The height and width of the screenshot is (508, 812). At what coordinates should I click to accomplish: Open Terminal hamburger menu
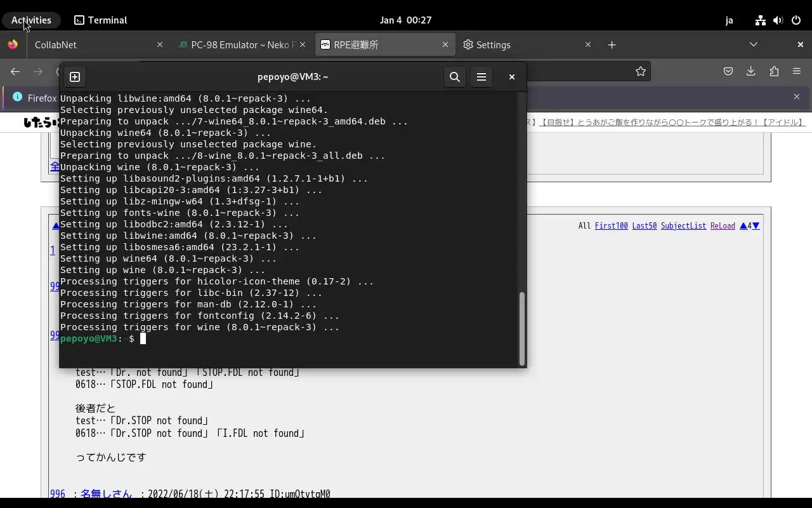click(x=481, y=77)
